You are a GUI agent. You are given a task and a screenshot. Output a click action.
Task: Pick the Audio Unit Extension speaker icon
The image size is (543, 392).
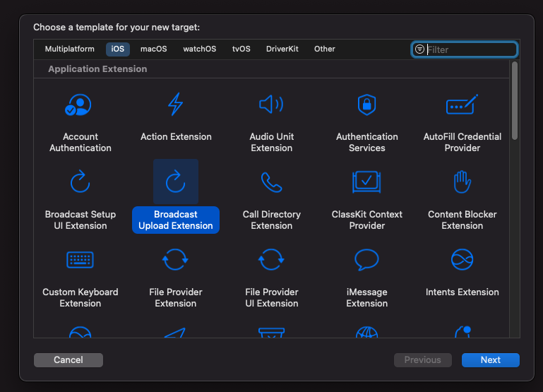click(271, 105)
